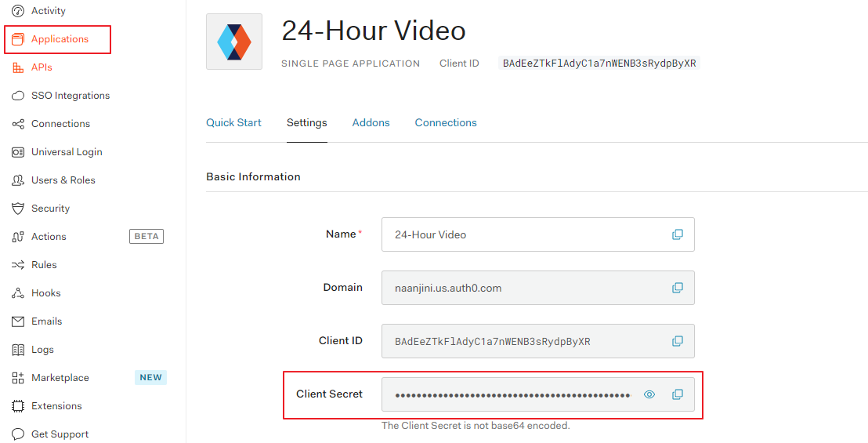Click the Security shield icon
The image size is (868, 443).
point(18,209)
